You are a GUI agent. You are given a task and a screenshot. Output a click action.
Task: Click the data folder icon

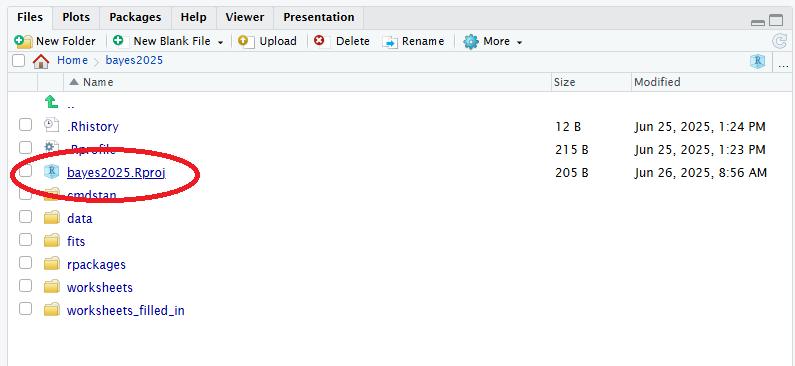(52, 218)
